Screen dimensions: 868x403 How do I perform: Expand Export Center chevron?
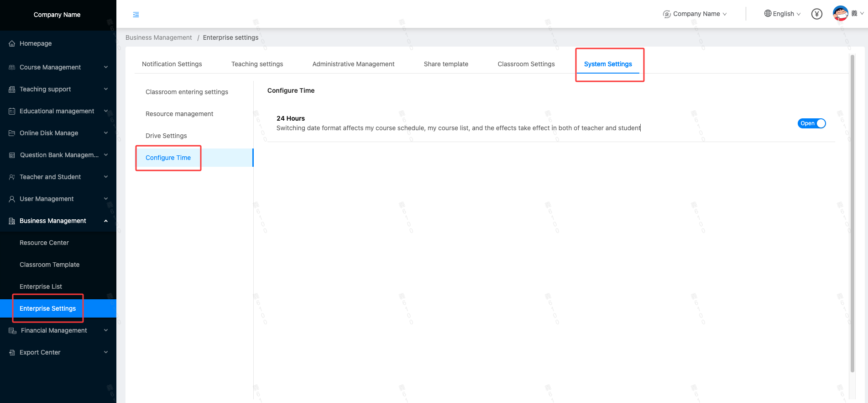(x=106, y=352)
